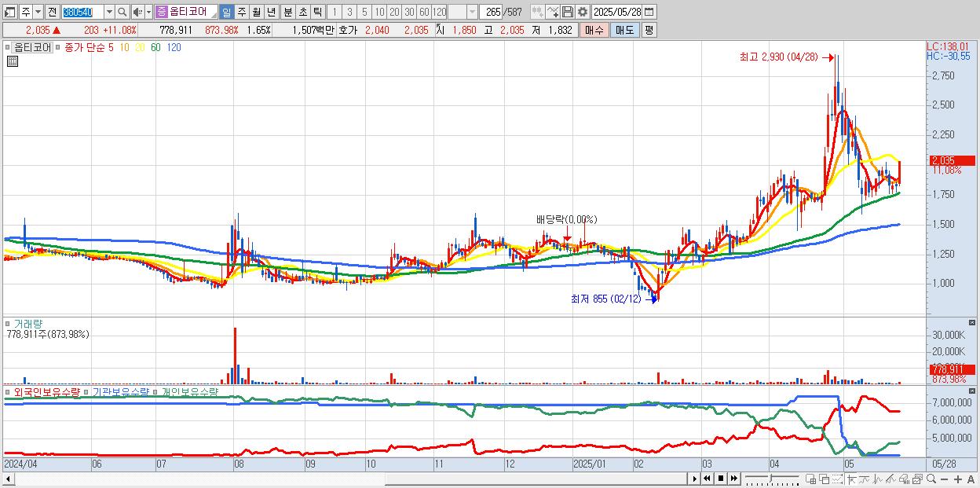
Task: Click the 종가 단순 moving average legend text
Action: click(84, 47)
